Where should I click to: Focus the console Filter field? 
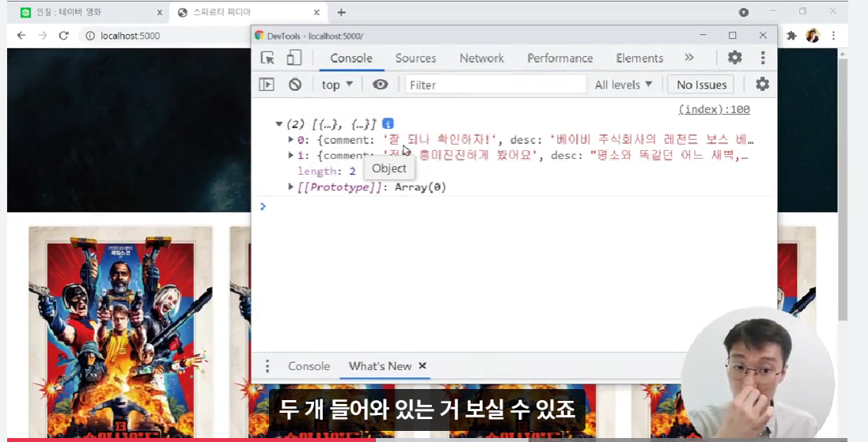(x=495, y=85)
